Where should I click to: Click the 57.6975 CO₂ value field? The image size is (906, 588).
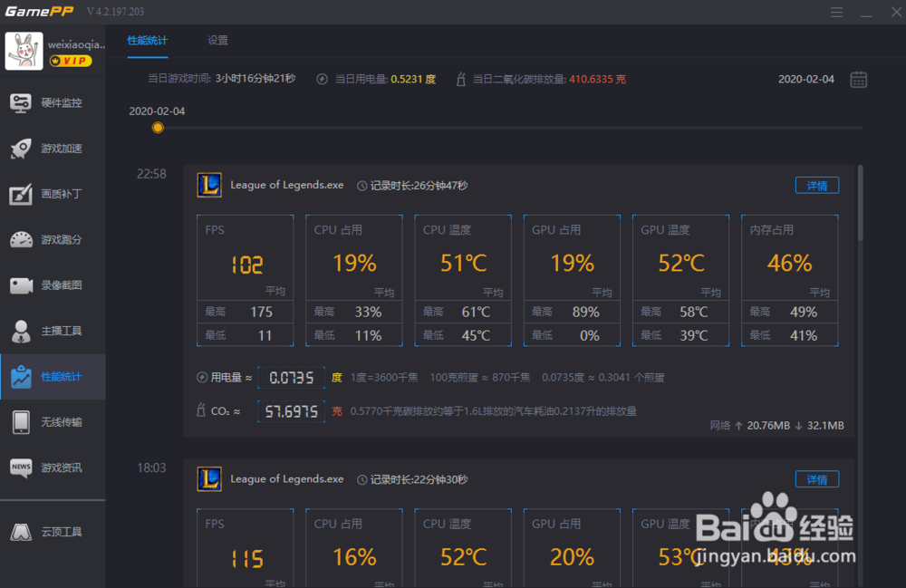click(291, 411)
